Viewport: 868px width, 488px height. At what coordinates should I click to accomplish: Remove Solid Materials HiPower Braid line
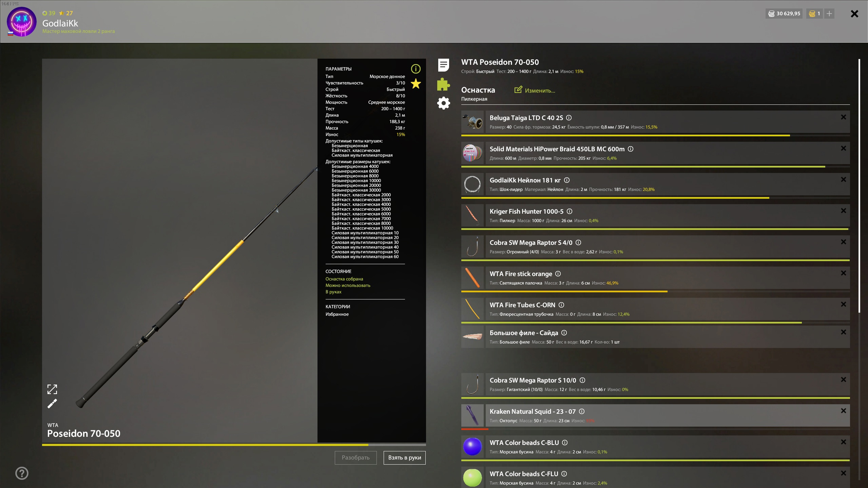click(843, 148)
